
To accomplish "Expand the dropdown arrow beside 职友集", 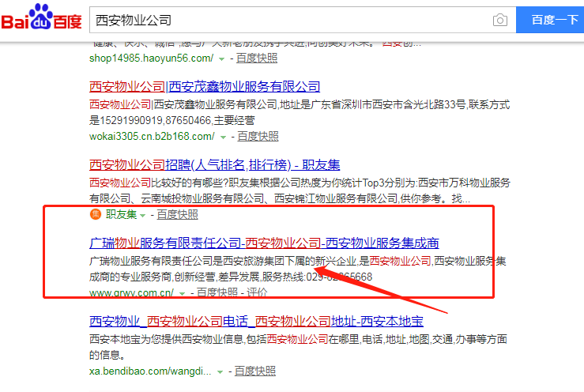I will tap(143, 215).
